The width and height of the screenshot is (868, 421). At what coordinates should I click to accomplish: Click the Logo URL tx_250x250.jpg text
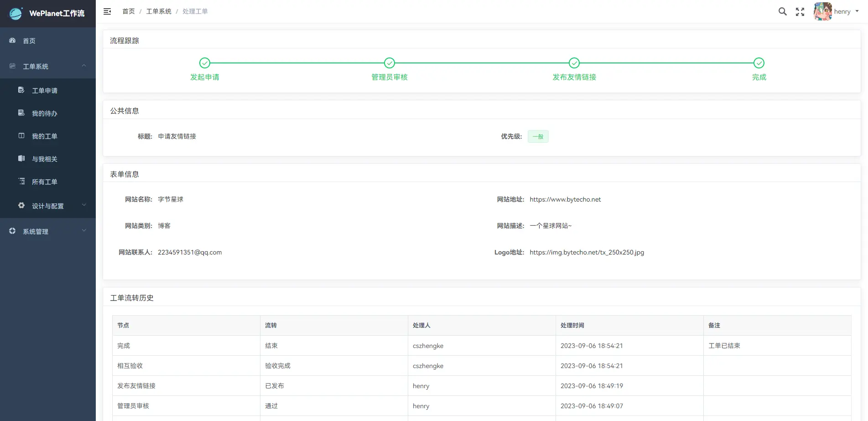click(587, 252)
